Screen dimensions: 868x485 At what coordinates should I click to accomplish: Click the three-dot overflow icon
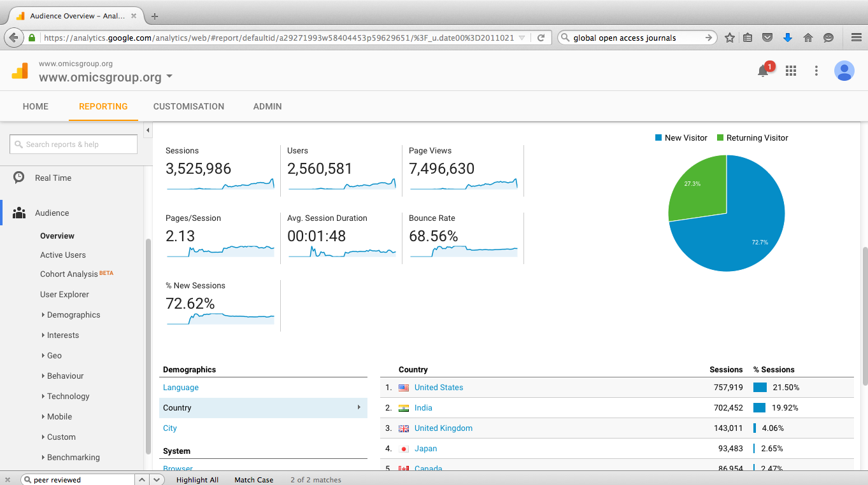[x=816, y=71]
